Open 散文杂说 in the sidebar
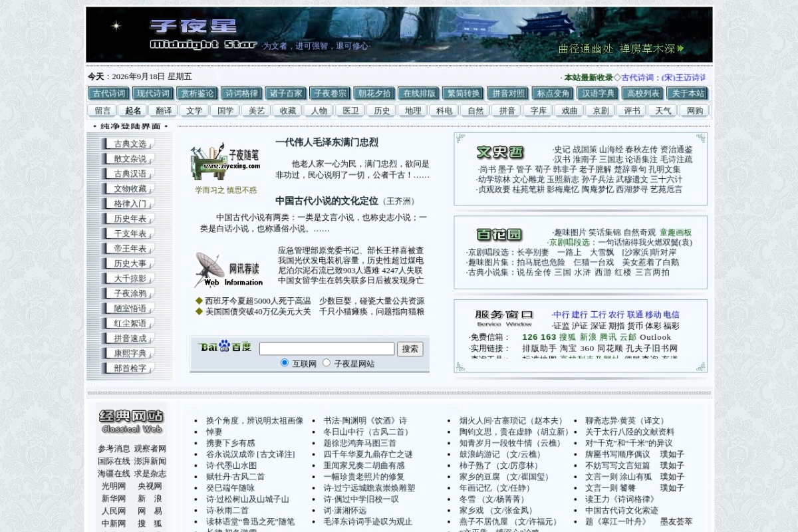The width and height of the screenshot is (798, 532). [129, 159]
